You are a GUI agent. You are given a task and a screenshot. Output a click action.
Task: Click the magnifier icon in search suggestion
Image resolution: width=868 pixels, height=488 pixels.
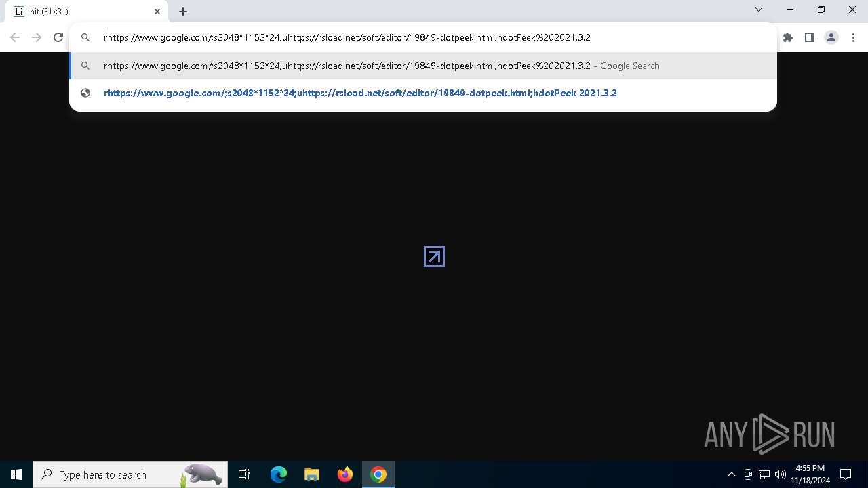pos(85,66)
